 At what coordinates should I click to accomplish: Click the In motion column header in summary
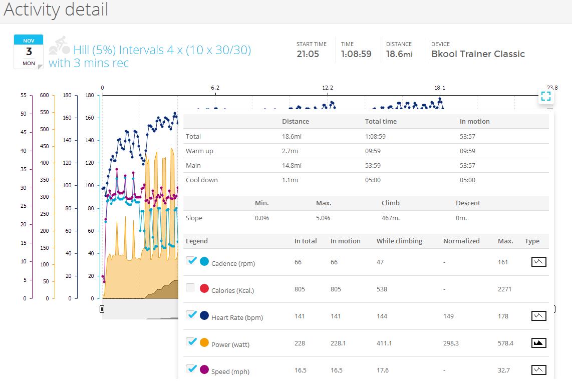tap(475, 122)
